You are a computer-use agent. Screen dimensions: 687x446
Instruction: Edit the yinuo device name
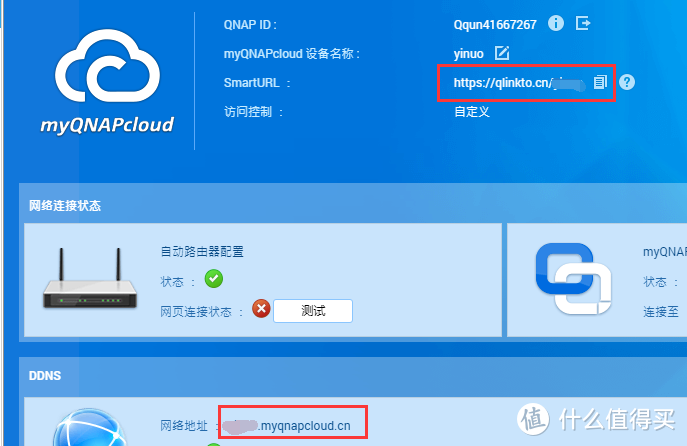coord(502,53)
